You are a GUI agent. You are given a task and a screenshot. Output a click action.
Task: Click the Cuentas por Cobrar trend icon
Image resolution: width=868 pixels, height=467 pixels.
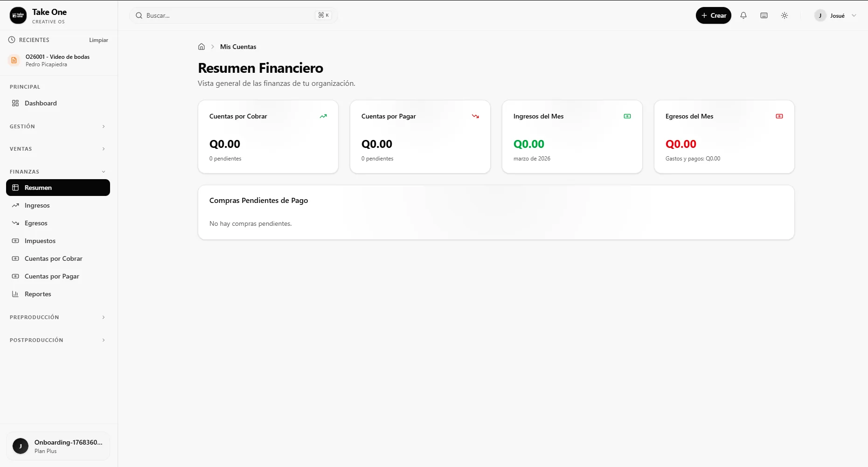(x=323, y=116)
